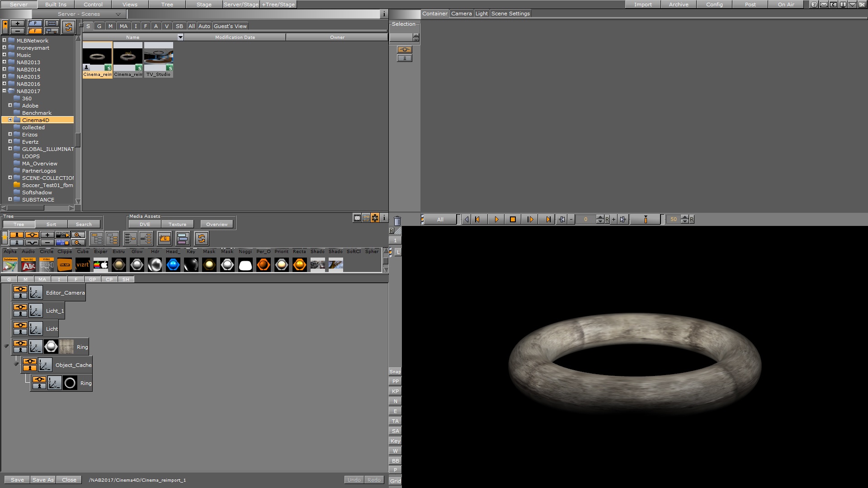
Task: Click the zoom-in magnifier in tree toolbar
Action: [x=78, y=235]
